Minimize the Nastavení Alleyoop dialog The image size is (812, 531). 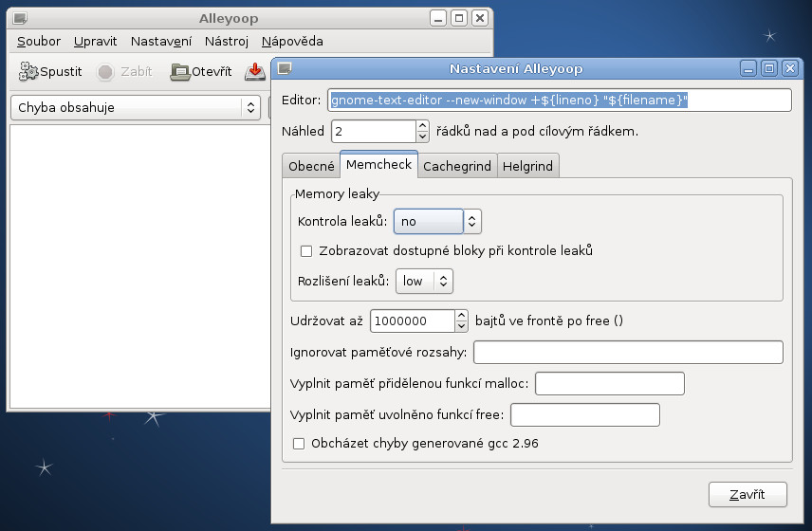click(748, 68)
